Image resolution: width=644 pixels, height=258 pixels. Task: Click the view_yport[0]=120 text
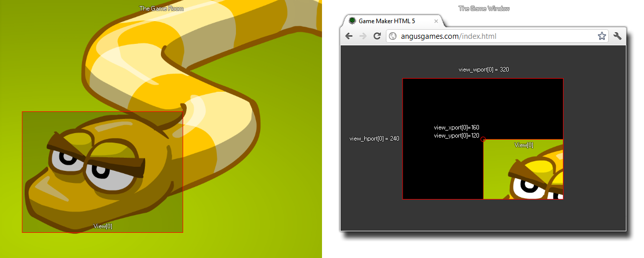(x=456, y=136)
